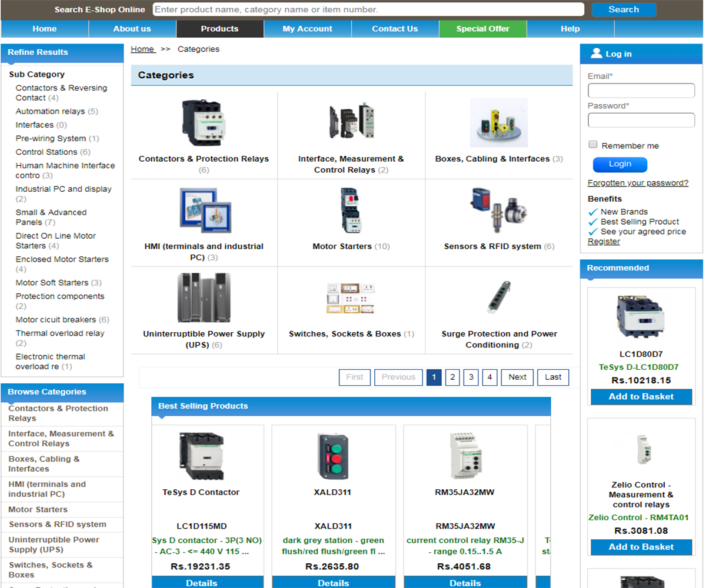Click into the Password field
706x588 pixels.
tap(641, 120)
